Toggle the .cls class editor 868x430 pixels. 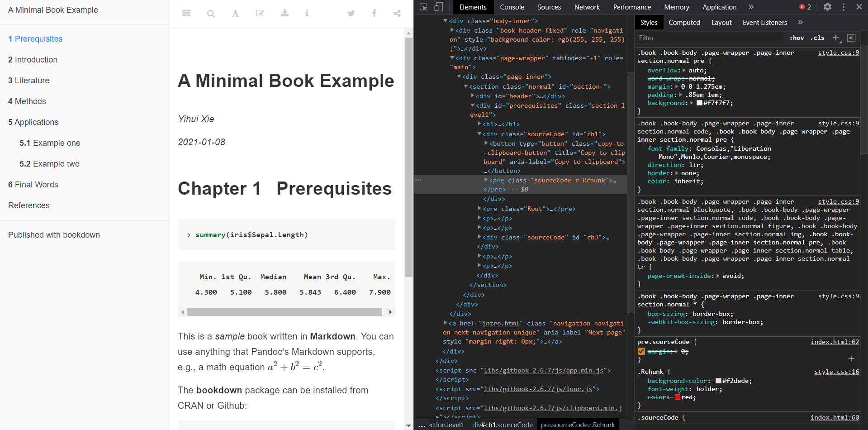click(817, 38)
